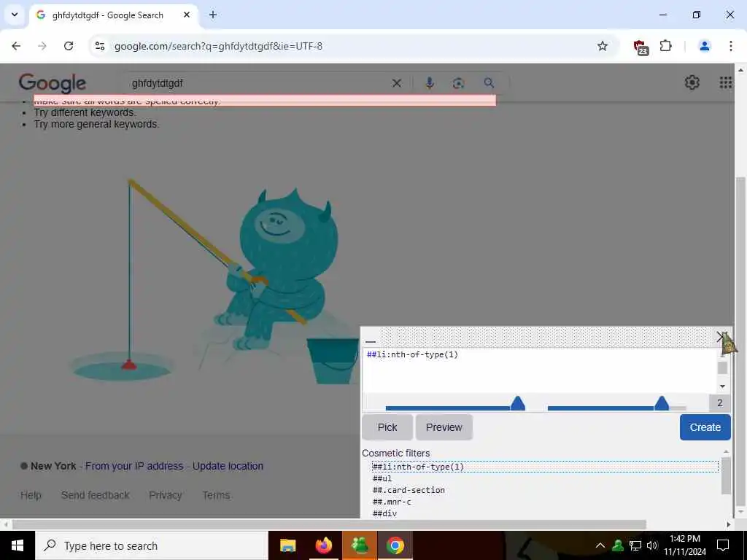This screenshot has height=560, width=747.
Task: Open the Send feedback footer link
Action: (x=96, y=495)
